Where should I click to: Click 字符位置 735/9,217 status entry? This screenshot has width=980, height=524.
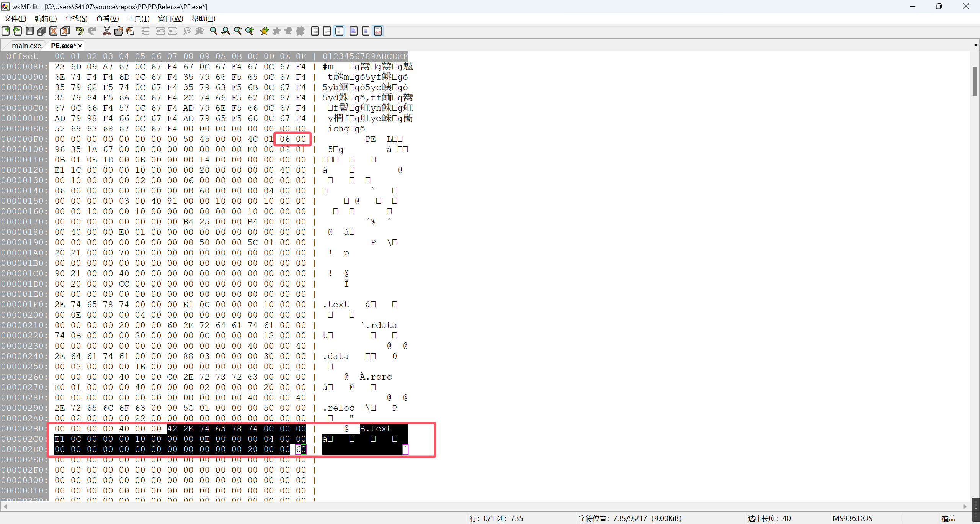[x=630, y=518]
